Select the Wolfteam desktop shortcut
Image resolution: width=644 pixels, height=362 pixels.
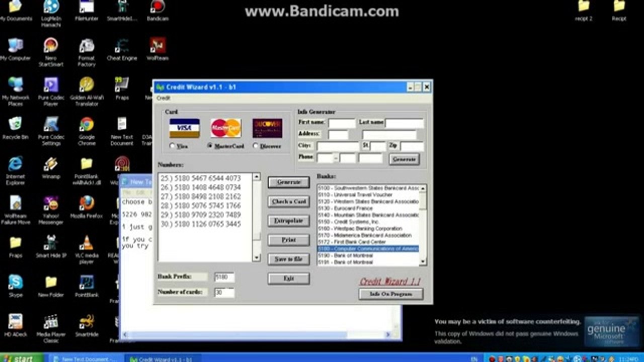click(x=157, y=49)
